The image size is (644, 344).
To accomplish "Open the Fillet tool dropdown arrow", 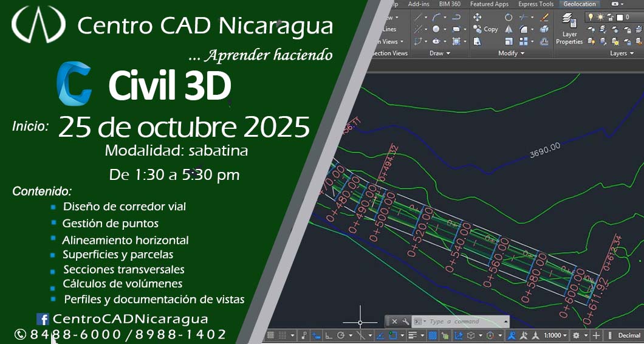I will (532, 30).
